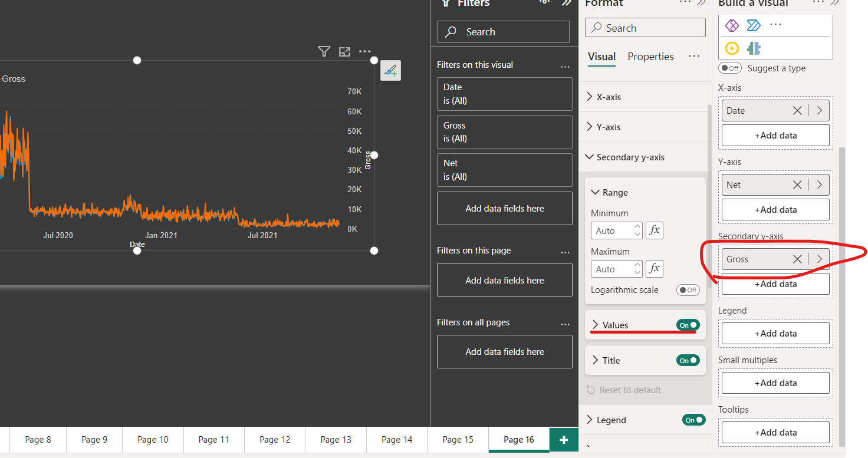868x458 pixels.
Task: Remove the Gross field from Secondary y-axis
Action: click(797, 259)
